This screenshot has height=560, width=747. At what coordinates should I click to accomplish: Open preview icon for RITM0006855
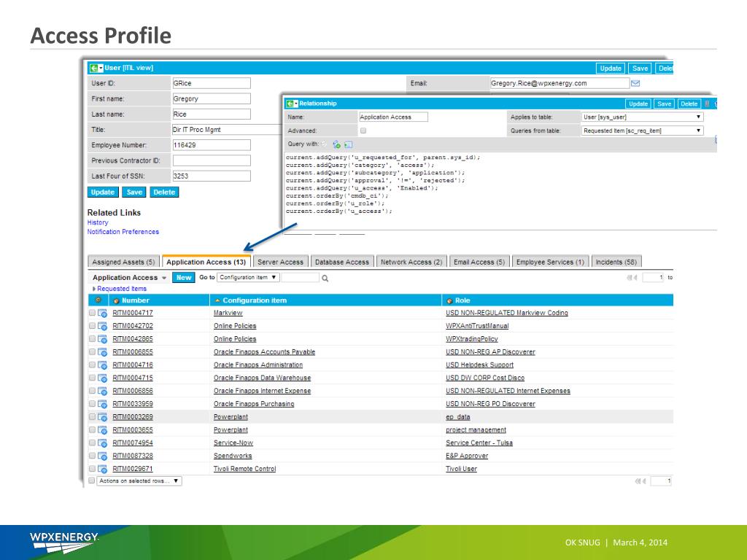pos(102,352)
